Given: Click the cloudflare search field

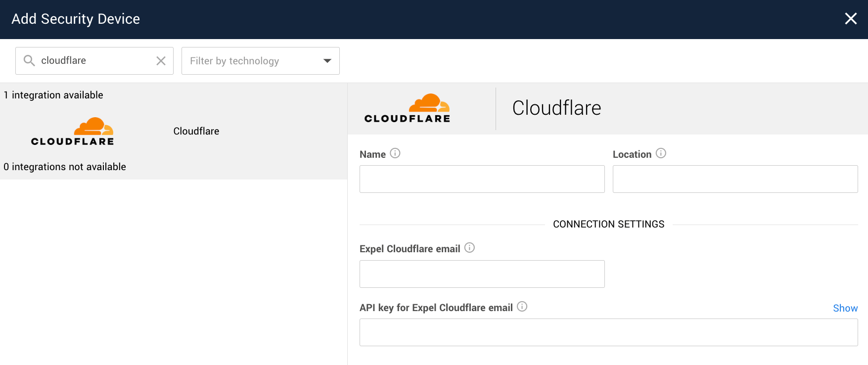Looking at the screenshot, I should click(x=94, y=61).
